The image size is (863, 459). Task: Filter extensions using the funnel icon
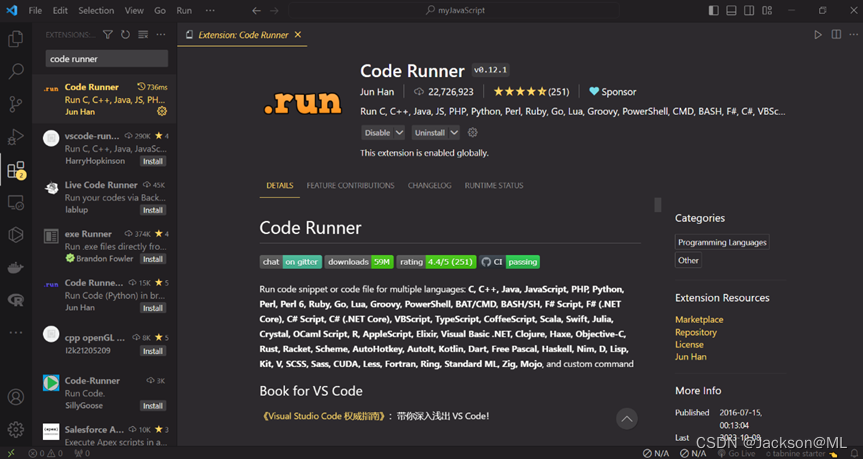pos(108,35)
